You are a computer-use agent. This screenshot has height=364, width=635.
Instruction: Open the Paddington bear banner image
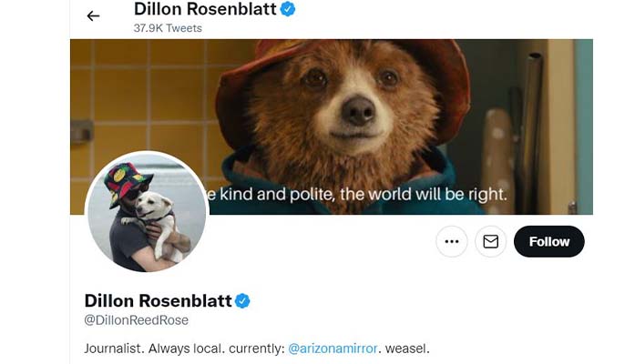pyautogui.click(x=332, y=126)
